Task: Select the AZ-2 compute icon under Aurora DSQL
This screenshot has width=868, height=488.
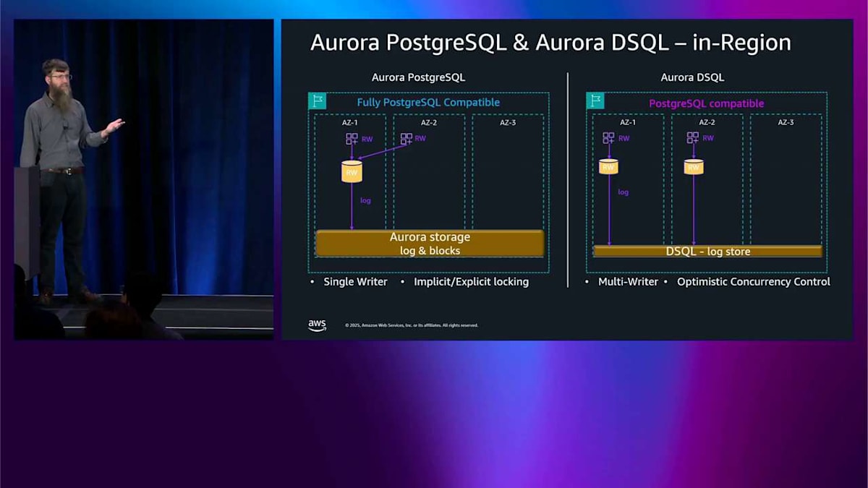Action: [692, 138]
